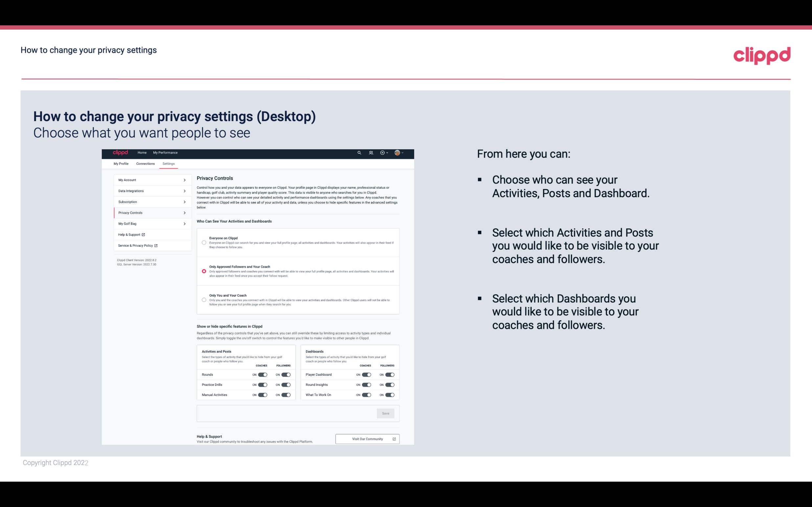
Task: Click the My Performance nav icon
Action: coord(166,153)
